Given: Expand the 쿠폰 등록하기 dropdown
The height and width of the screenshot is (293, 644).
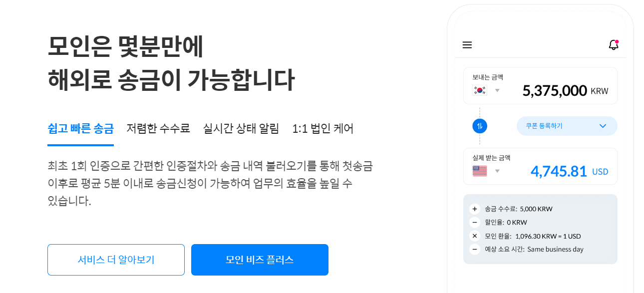Looking at the screenshot, I should coord(567,126).
